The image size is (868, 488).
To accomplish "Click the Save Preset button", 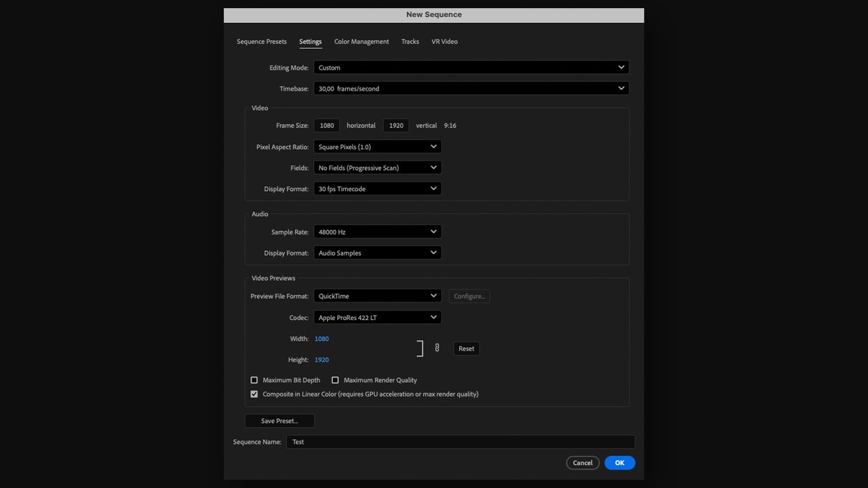I will (x=279, y=420).
